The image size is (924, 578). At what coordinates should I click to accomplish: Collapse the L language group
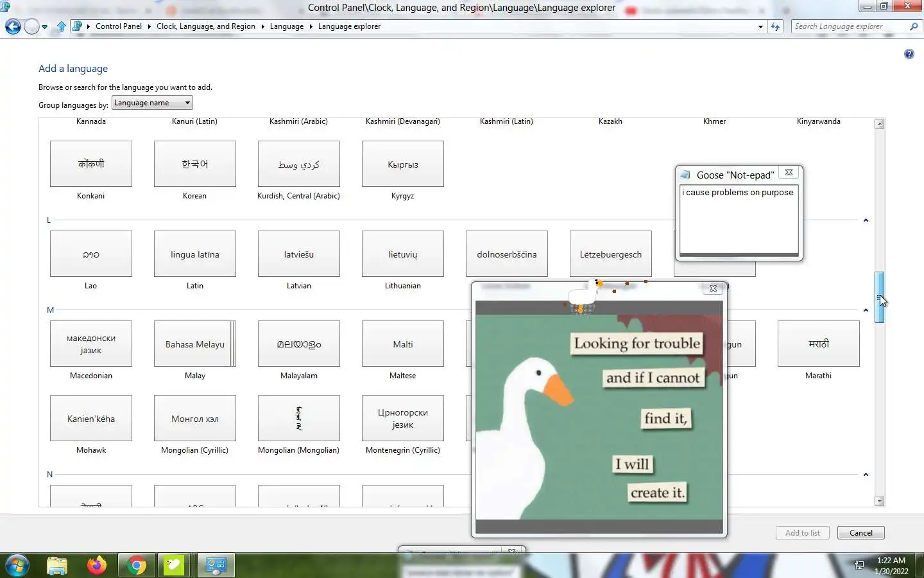click(866, 220)
